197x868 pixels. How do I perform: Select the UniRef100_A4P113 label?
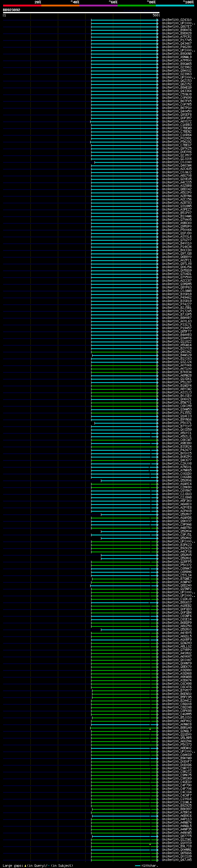(x=176, y=819)
